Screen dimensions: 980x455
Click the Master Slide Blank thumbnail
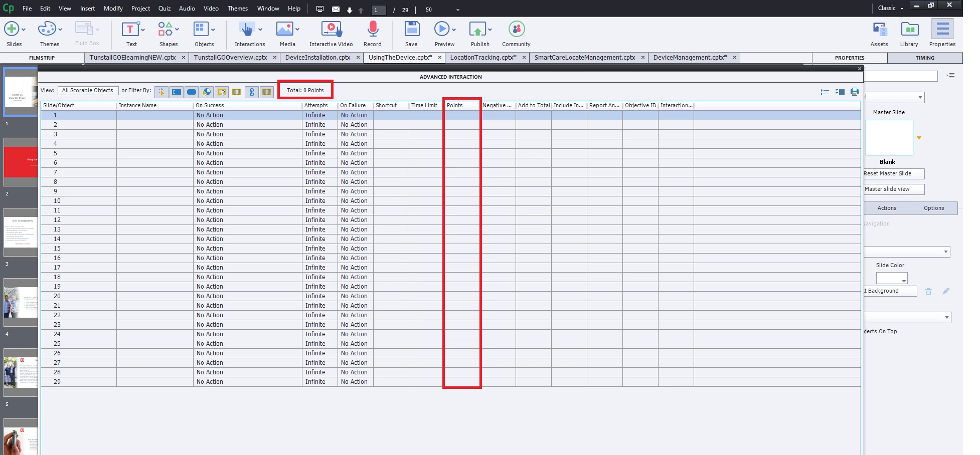coord(889,137)
